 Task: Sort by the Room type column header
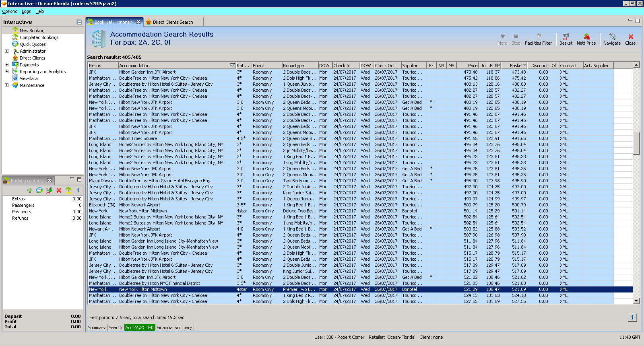tap(300, 65)
